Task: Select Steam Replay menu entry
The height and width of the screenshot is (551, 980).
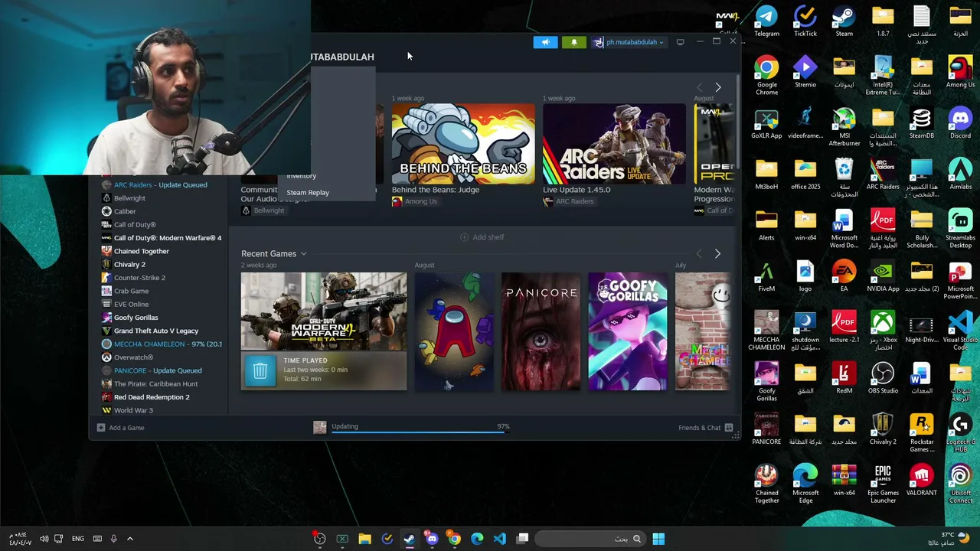Action: [308, 193]
